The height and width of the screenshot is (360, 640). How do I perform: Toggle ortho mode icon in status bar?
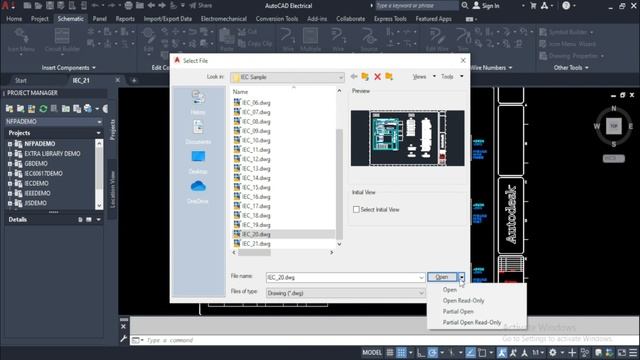point(421,353)
